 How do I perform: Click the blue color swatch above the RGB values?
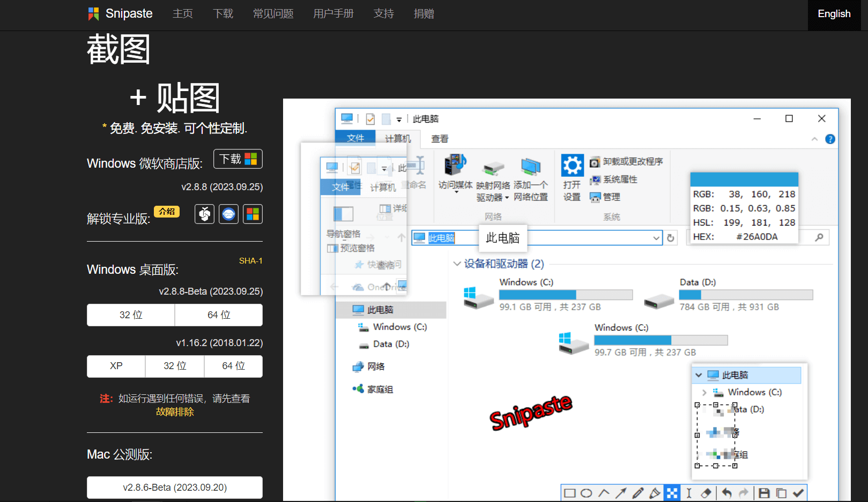pyautogui.click(x=744, y=179)
